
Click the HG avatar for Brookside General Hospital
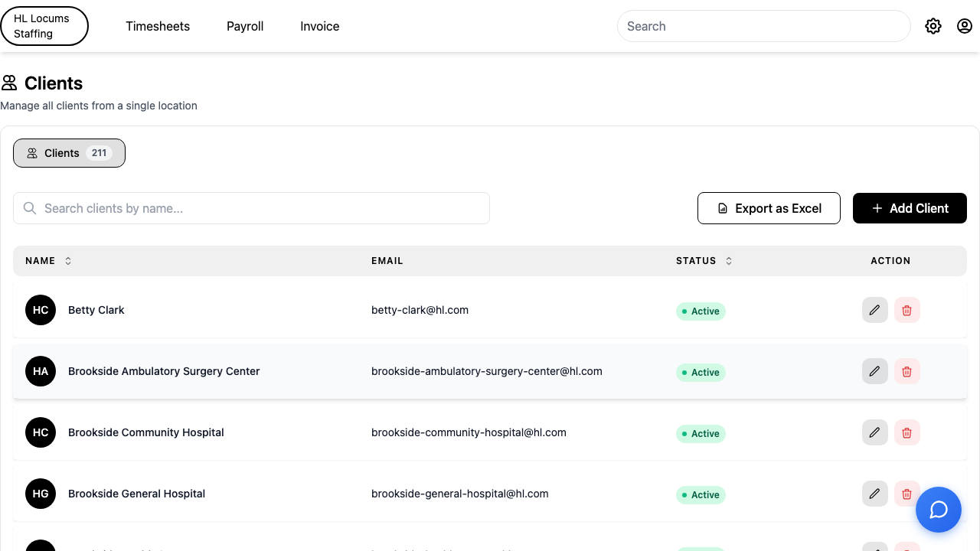pos(41,494)
